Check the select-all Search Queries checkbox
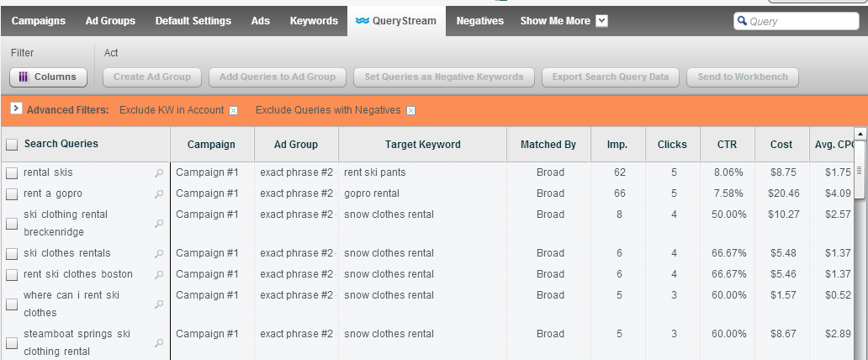The height and width of the screenshot is (360, 868). (12, 145)
